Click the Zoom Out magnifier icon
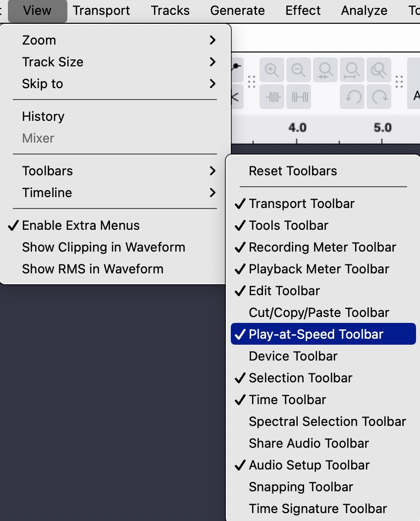The image size is (420, 521). 298,70
